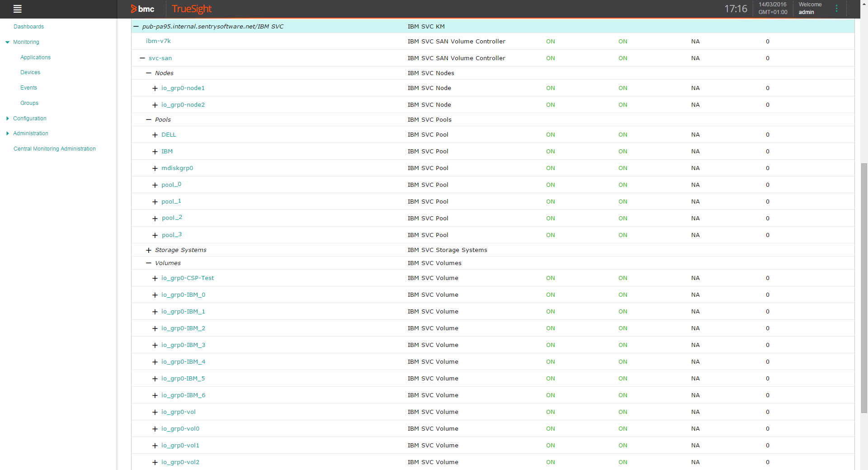Expand the IBM pool
868x470 pixels.
[x=155, y=152]
